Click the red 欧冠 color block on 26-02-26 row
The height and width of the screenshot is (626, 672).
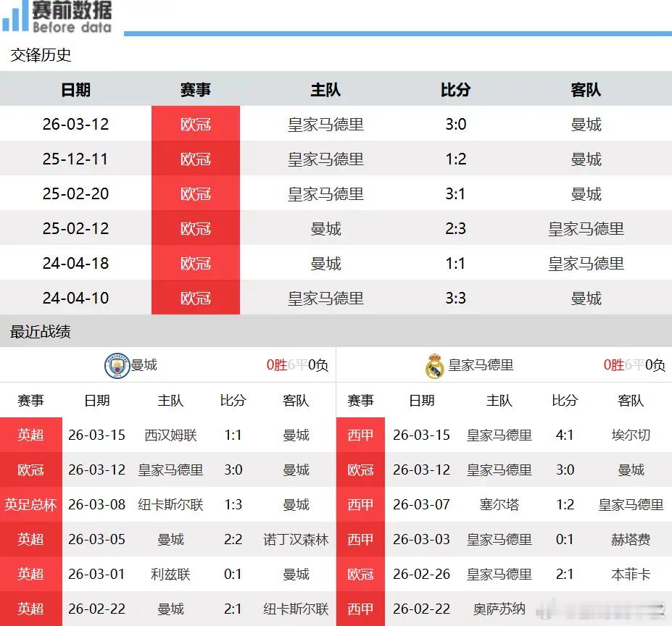(360, 575)
